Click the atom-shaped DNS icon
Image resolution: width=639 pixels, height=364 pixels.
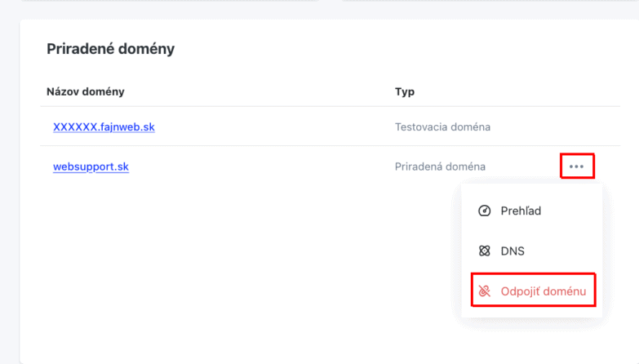[x=484, y=251]
